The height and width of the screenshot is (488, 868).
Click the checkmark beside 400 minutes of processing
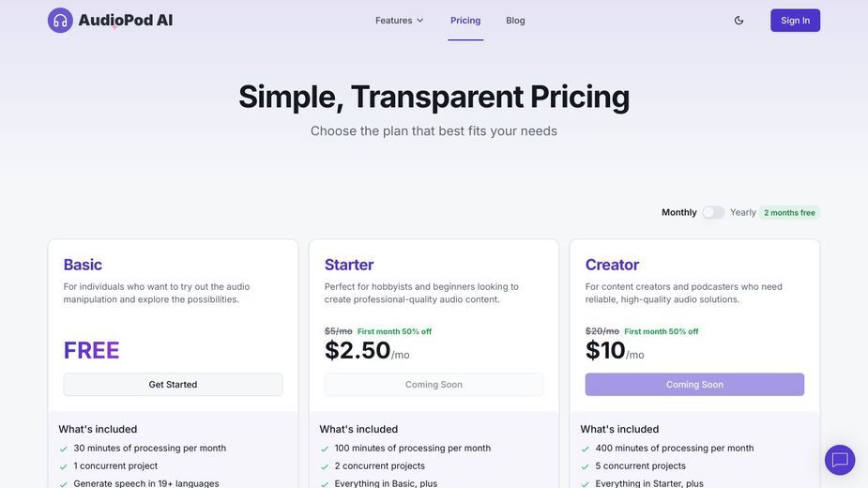pyautogui.click(x=586, y=449)
